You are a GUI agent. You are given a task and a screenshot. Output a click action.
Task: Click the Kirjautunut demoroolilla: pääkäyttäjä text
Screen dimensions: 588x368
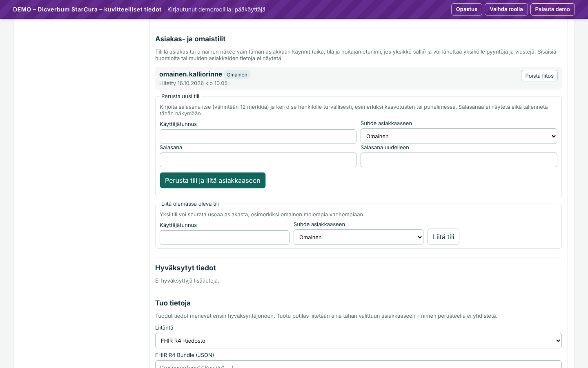(x=216, y=9)
